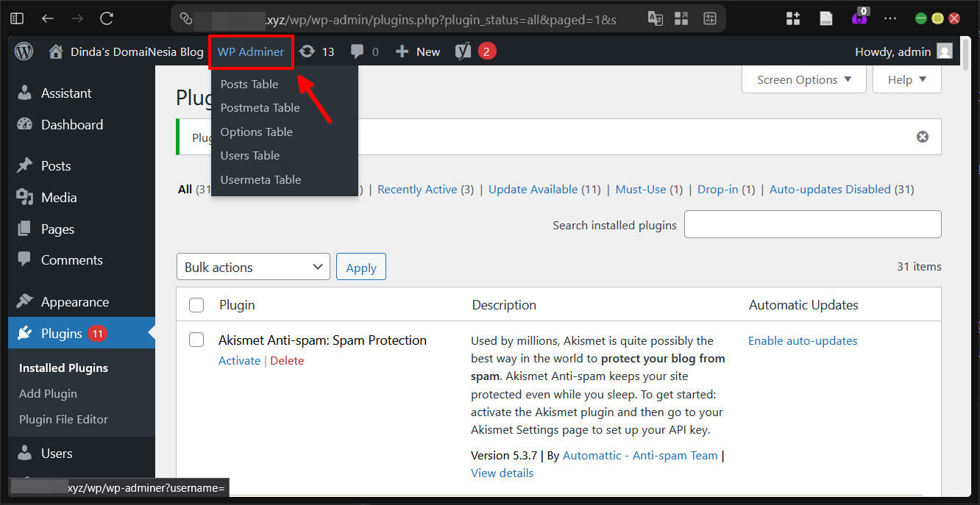This screenshot has width=980, height=505.
Task: Expand the Help panel
Action: (906, 79)
